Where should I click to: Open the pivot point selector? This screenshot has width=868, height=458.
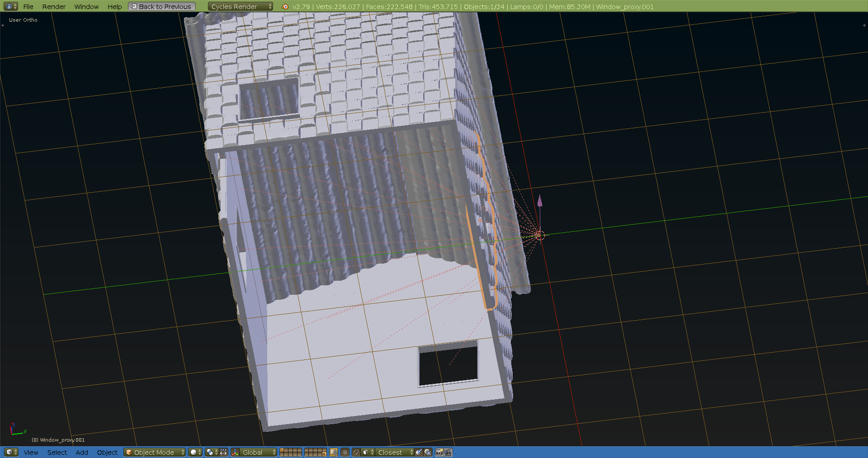pos(212,452)
